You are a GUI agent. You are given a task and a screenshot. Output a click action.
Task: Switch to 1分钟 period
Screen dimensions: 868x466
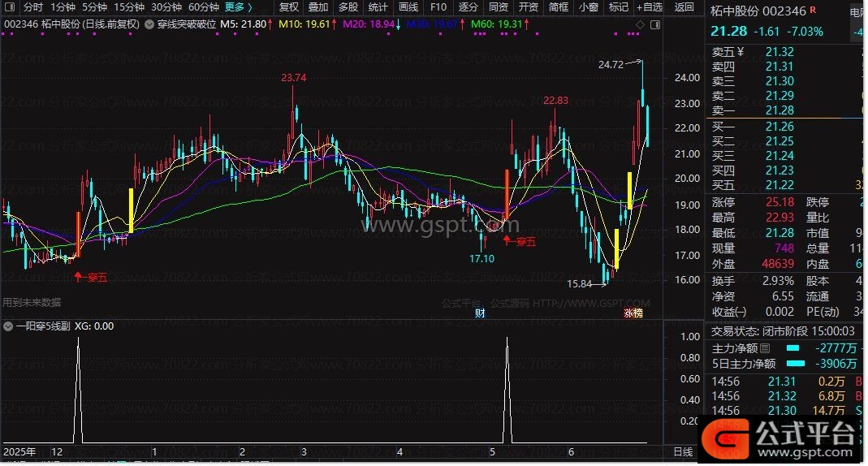(x=63, y=7)
